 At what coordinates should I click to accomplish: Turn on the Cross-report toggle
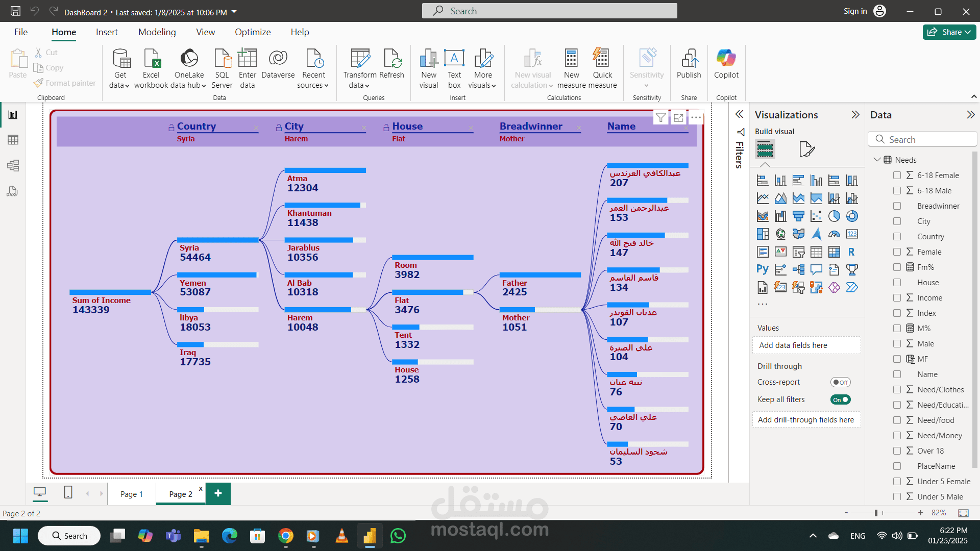click(x=840, y=382)
